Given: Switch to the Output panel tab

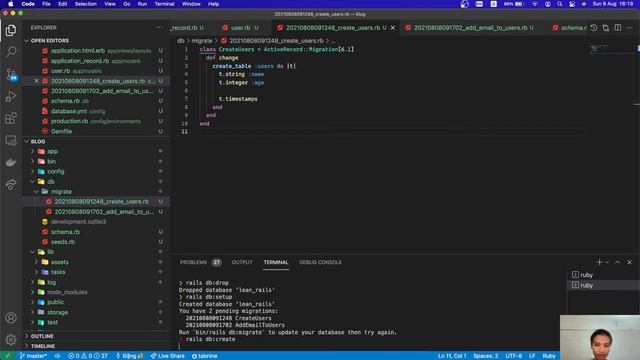Looking at the screenshot, I should click(242, 262).
